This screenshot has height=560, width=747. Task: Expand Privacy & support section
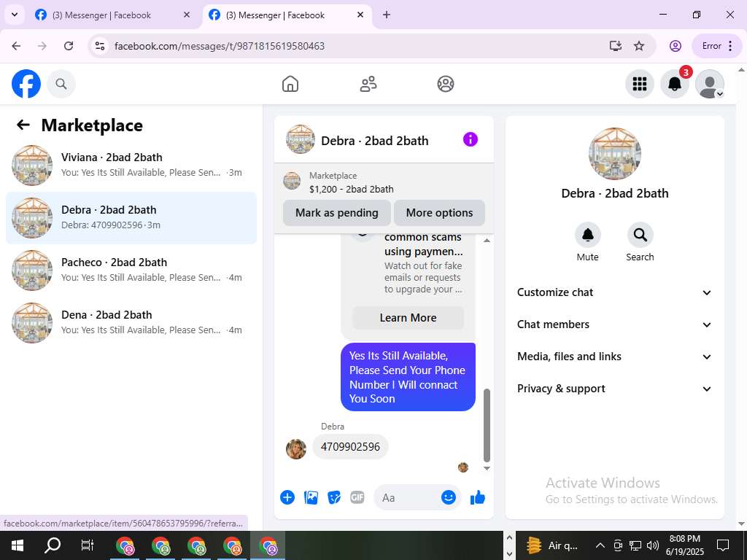tap(614, 389)
